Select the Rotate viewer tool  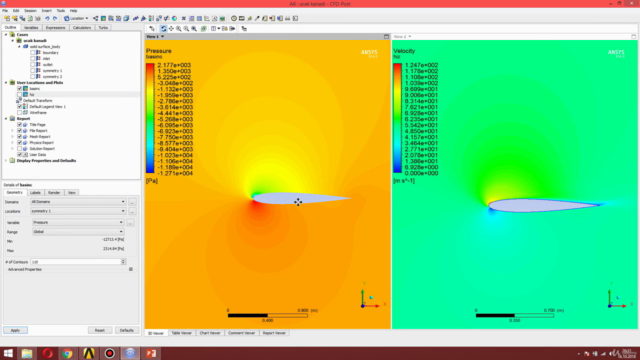click(x=163, y=29)
